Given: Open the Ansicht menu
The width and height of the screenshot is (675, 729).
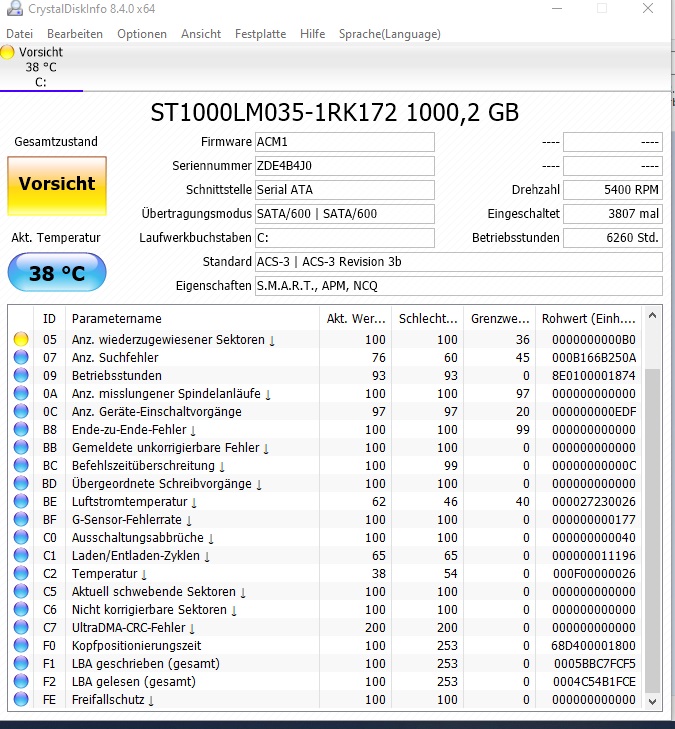Looking at the screenshot, I should (201, 34).
